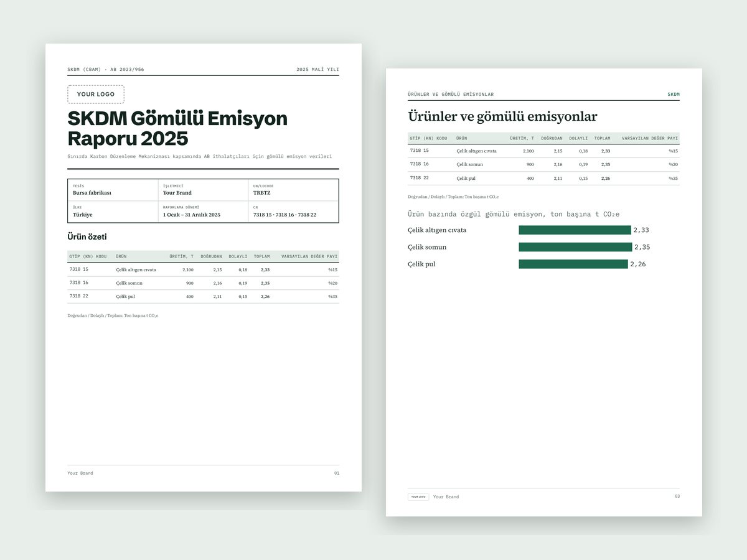Screen dimensions: 747x560
Task: Select the "TOPLAM" column header on the right page
Action: point(602,138)
